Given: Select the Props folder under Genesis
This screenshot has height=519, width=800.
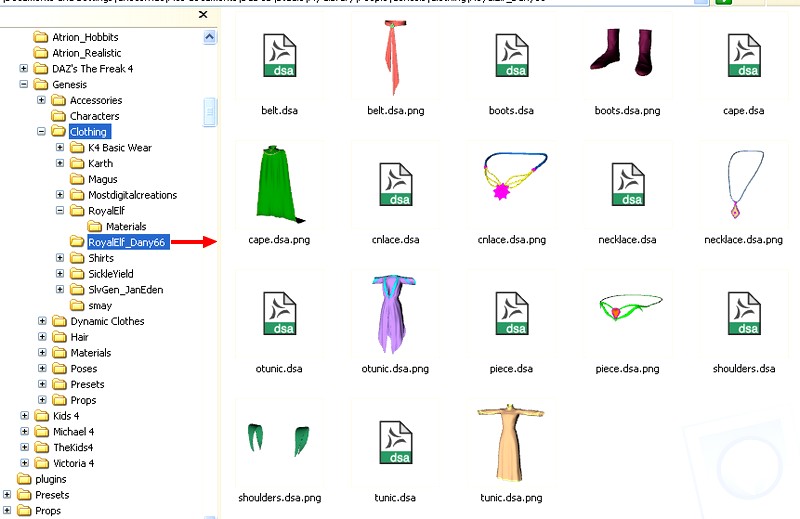Looking at the screenshot, I should 74,400.
